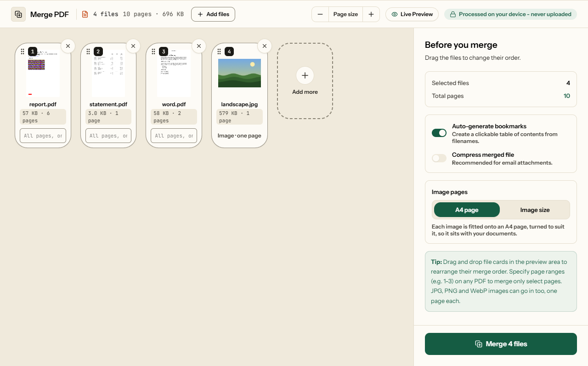
Task: Click the '579 KB · 1 page' size label
Action: tap(239, 117)
